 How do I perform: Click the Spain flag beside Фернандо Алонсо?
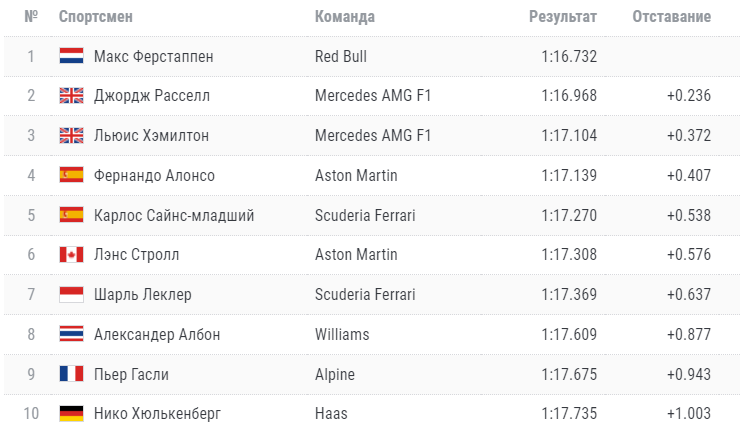[71, 175]
